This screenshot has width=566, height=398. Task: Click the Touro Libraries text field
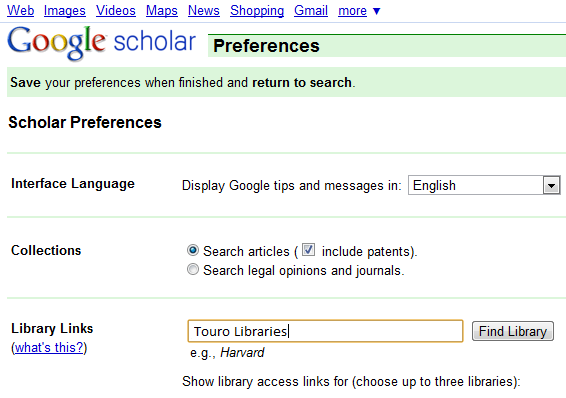pos(325,331)
